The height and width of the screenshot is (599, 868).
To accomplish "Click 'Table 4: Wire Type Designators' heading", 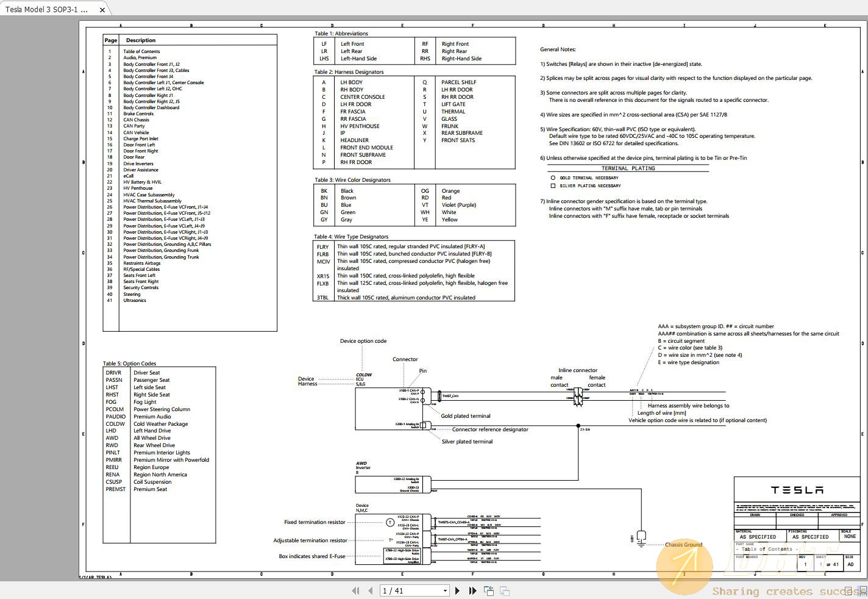I will click(x=351, y=237).
